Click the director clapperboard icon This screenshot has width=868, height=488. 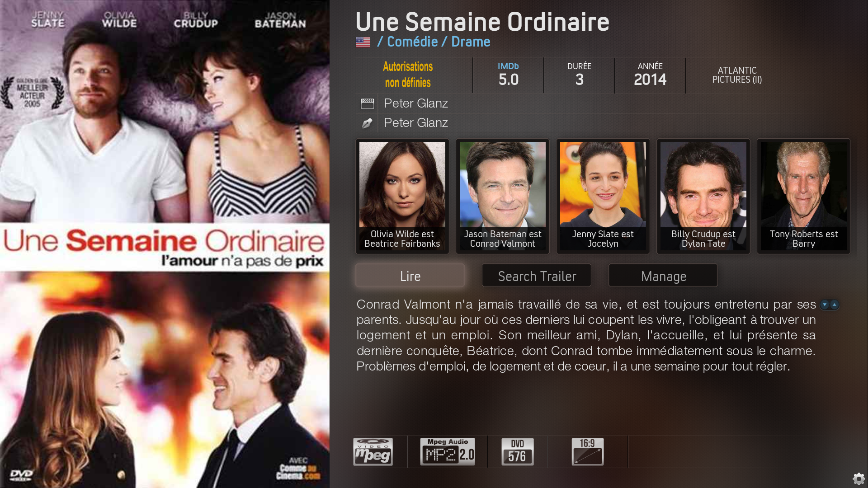367,103
